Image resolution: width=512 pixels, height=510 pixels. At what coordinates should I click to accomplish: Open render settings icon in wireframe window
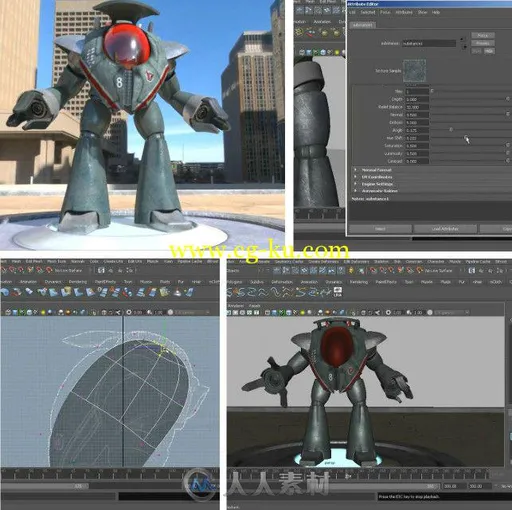pyautogui.click(x=130, y=270)
